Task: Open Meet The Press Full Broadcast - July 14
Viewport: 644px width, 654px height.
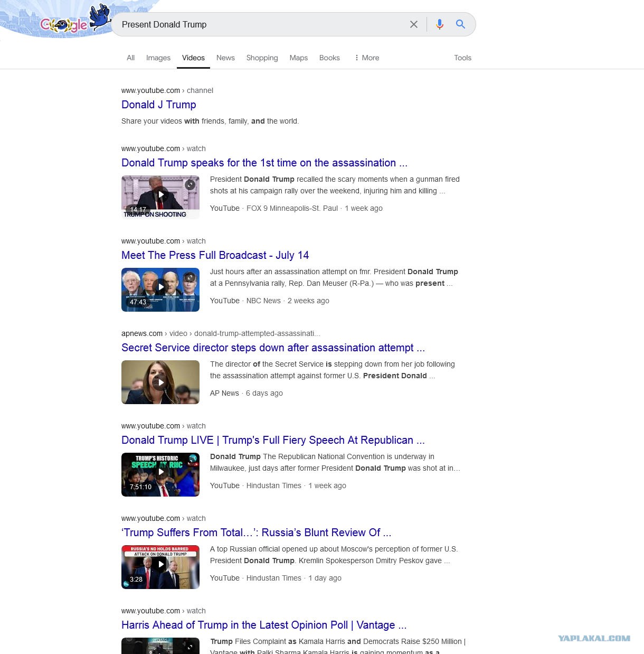Action: pyautogui.click(x=215, y=255)
